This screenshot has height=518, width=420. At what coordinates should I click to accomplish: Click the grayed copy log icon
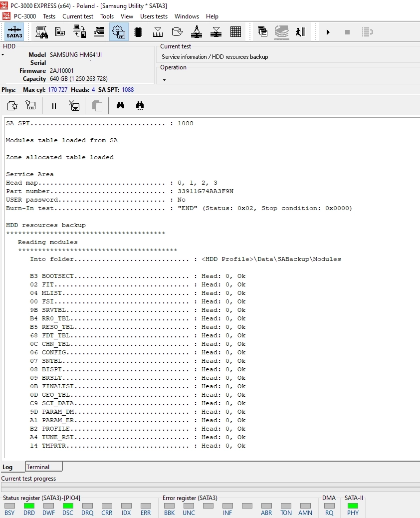[x=97, y=106]
